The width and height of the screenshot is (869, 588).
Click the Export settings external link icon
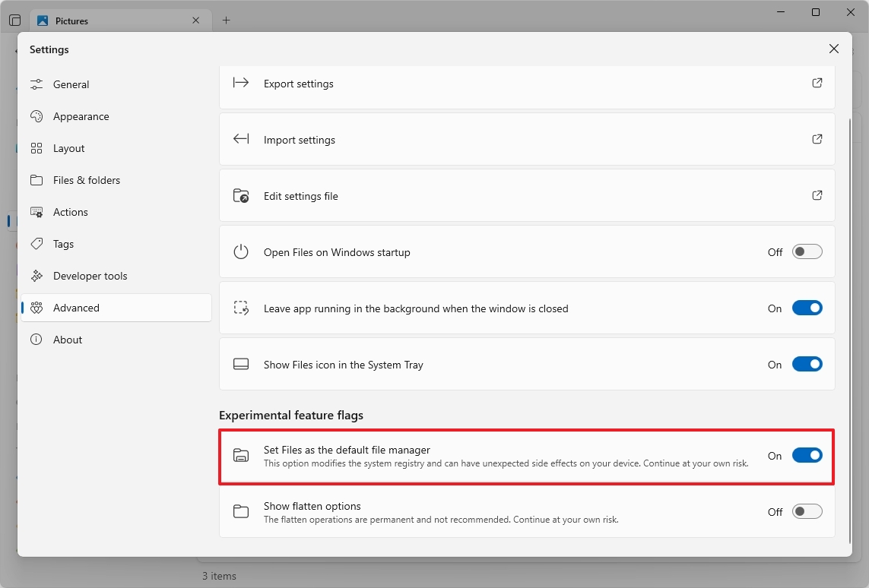pos(817,83)
